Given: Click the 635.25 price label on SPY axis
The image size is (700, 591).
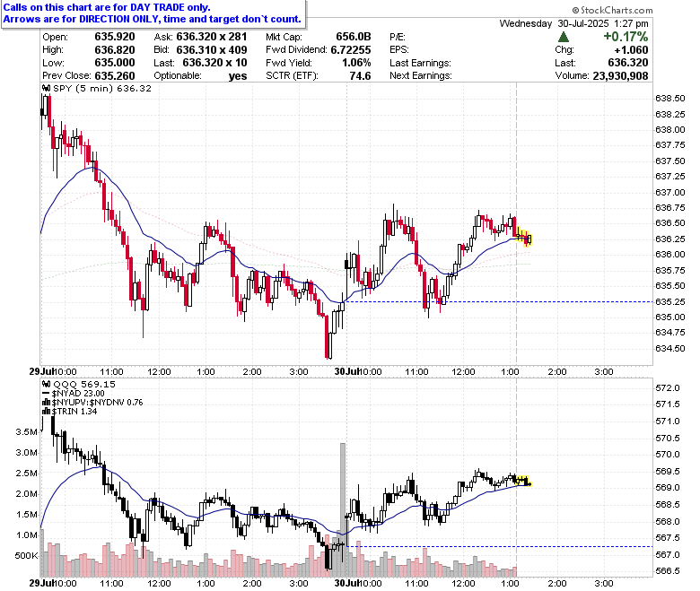Looking at the screenshot, I should click(x=669, y=302).
